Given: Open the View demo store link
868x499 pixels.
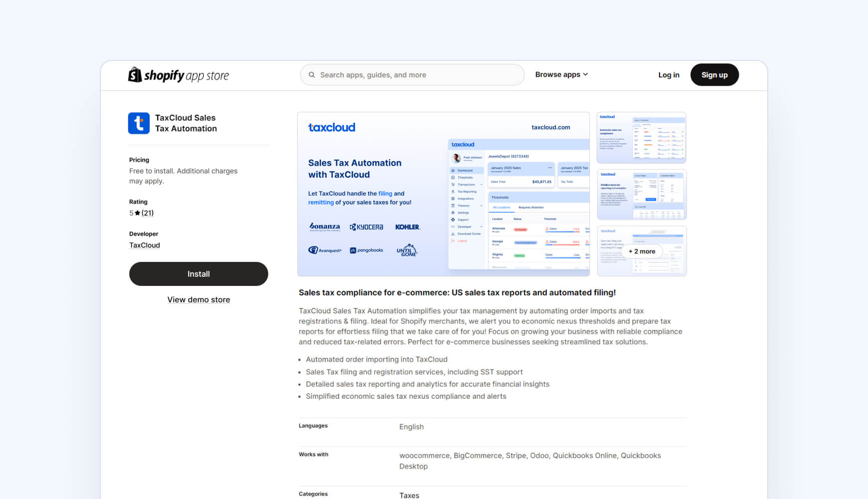Looking at the screenshot, I should 199,299.
